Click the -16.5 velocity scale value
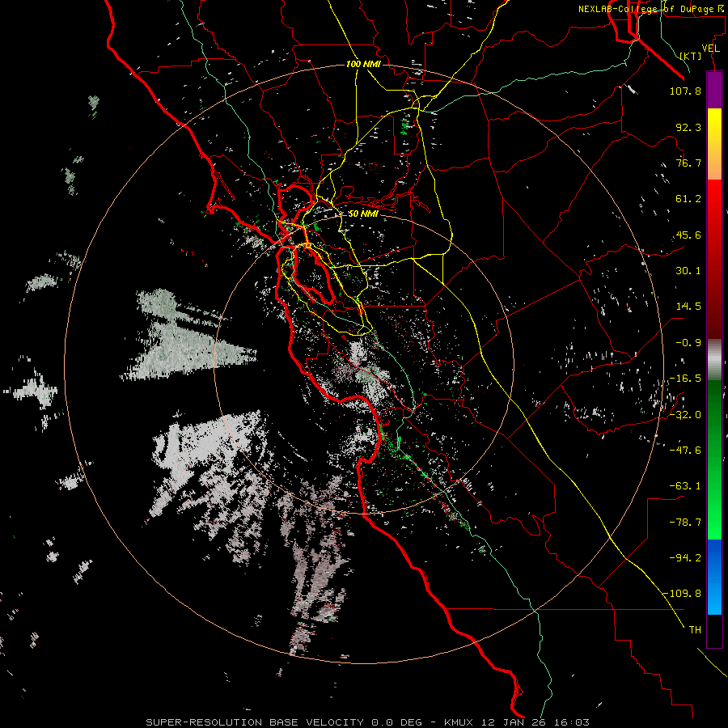This screenshot has height=728, width=728. click(685, 379)
